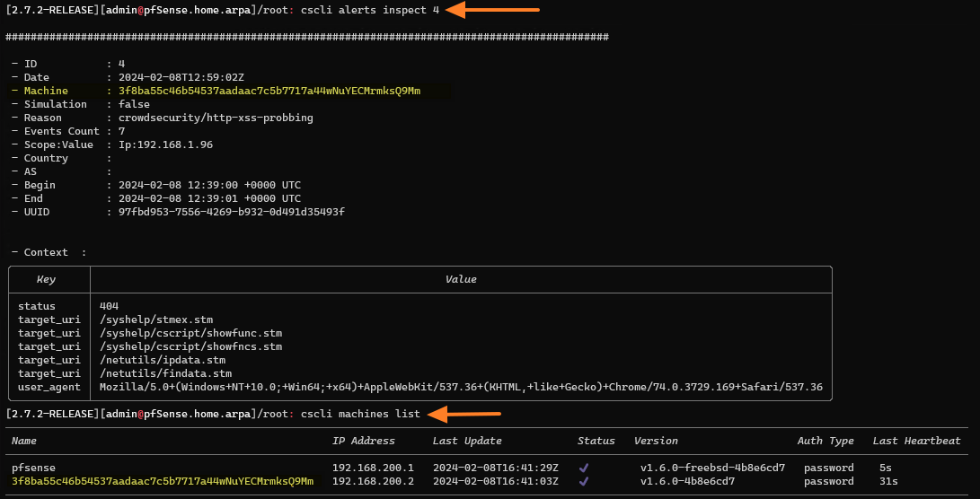Viewport: 980px width, 499px height.
Task: Click the Last Heartbeat column header
Action: coord(916,441)
